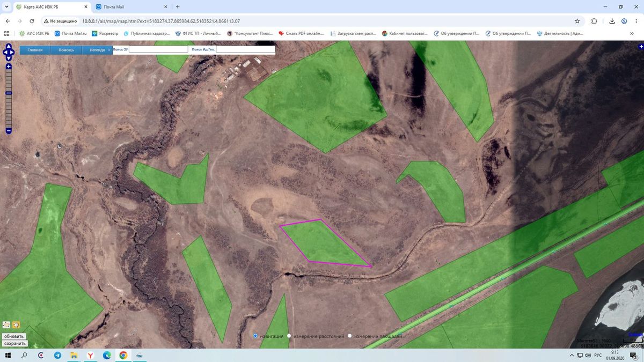The image size is (644, 362).
Task: Switch РУС keyboard language indicator
Action: [x=597, y=355]
